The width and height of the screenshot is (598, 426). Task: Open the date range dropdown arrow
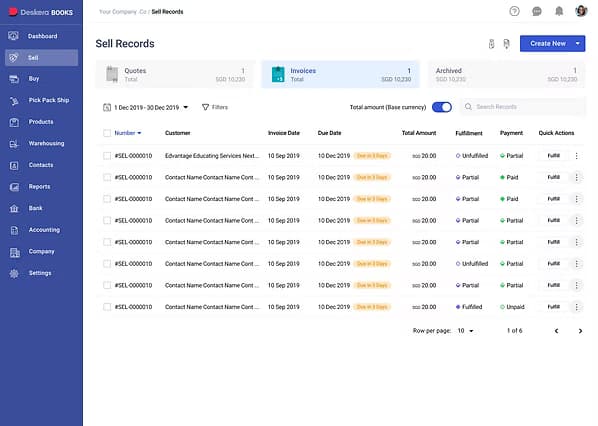pyautogui.click(x=186, y=107)
